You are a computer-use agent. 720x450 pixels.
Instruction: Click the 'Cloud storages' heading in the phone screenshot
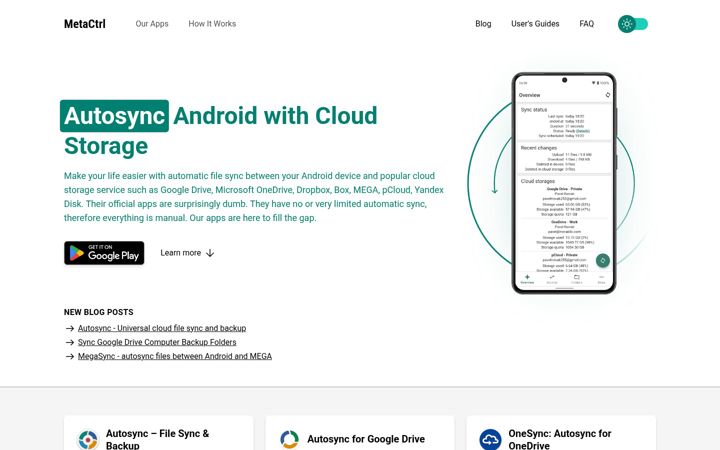[538, 181]
